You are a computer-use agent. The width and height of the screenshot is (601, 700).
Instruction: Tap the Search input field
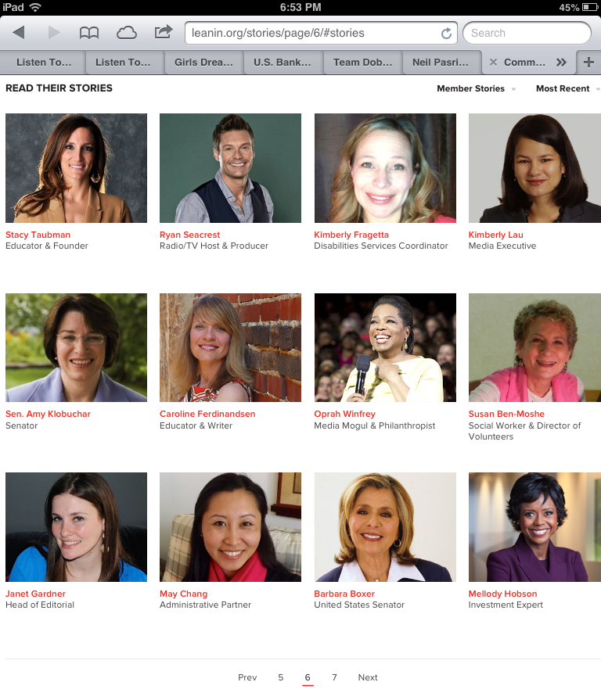[x=527, y=33]
